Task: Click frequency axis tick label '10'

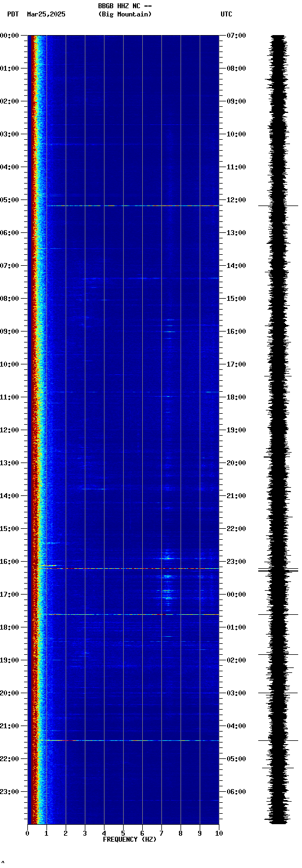Action: (x=219, y=833)
